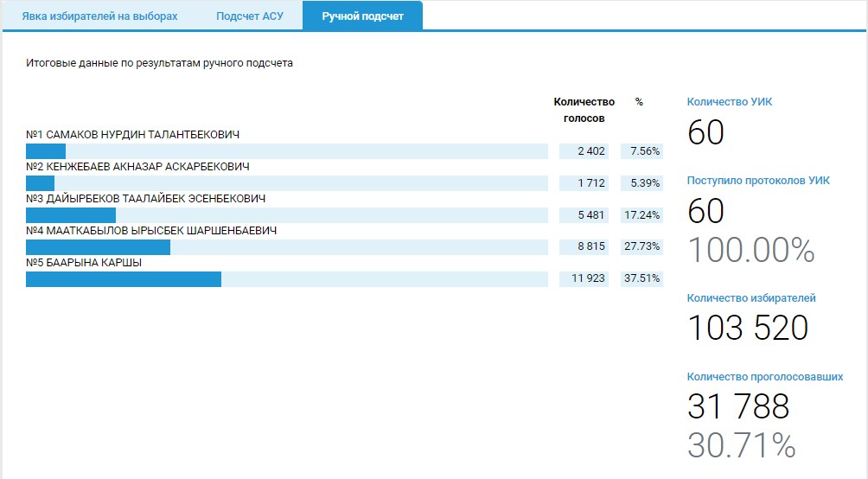Image resolution: width=868 pixels, height=479 pixels.
Task: Click the vote count 2 402
Action: pos(584,151)
